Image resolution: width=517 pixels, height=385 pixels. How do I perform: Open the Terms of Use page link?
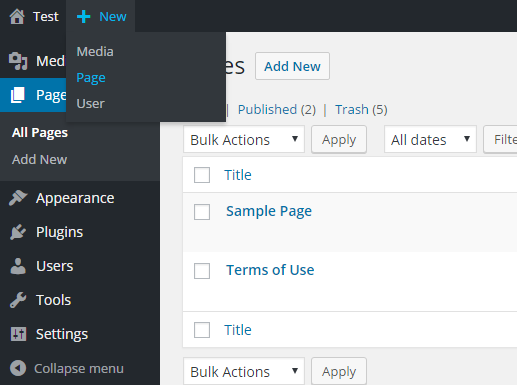point(270,270)
